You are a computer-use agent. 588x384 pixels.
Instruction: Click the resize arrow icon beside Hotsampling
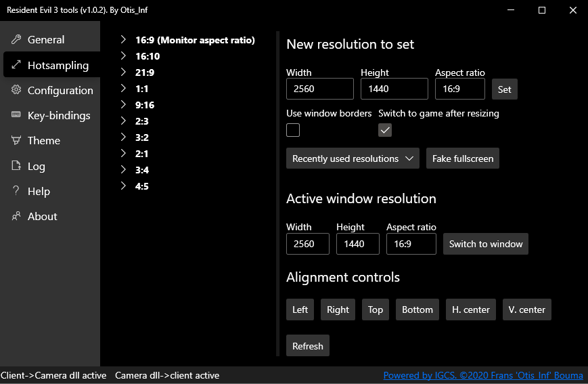(x=16, y=64)
